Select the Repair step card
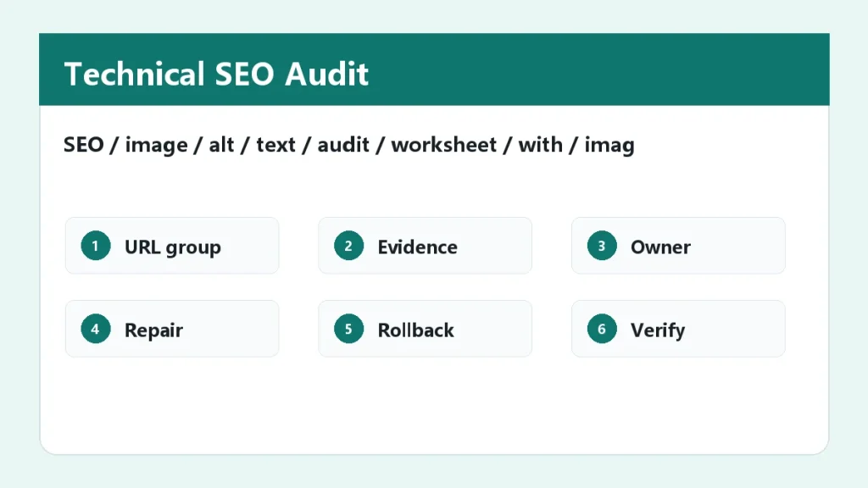This screenshot has height=488, width=868. click(172, 329)
